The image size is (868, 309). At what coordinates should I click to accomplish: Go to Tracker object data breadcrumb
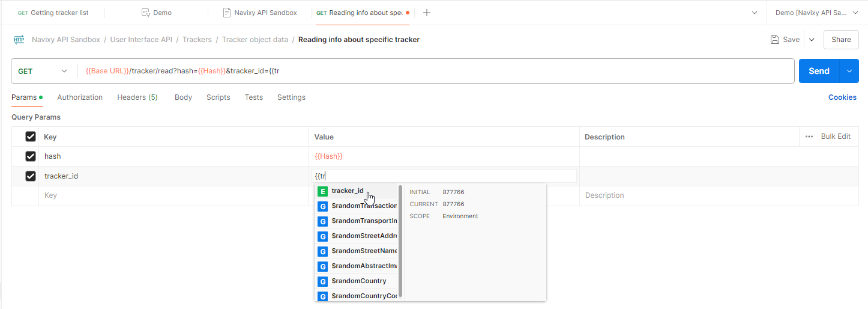[x=255, y=40]
